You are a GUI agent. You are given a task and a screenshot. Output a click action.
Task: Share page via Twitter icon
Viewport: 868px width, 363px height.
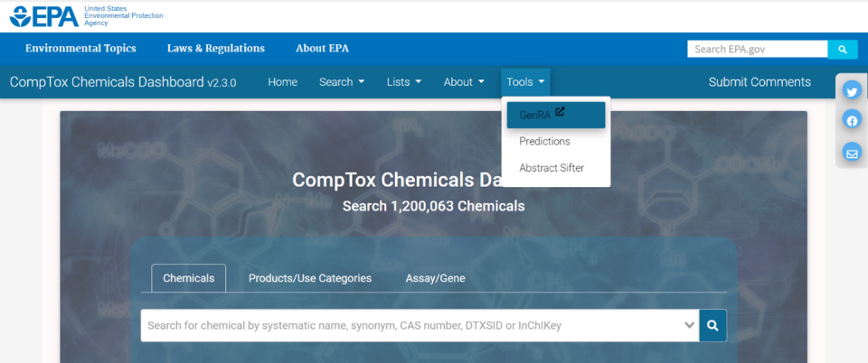coord(852,90)
